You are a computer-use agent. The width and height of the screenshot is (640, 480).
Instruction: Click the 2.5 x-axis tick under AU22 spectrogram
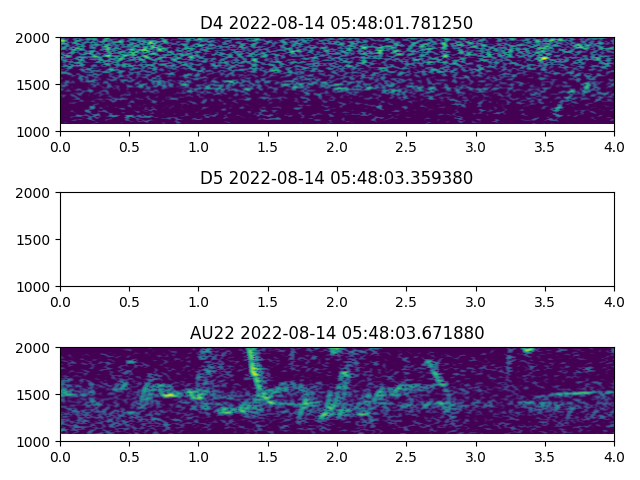pyautogui.click(x=406, y=456)
